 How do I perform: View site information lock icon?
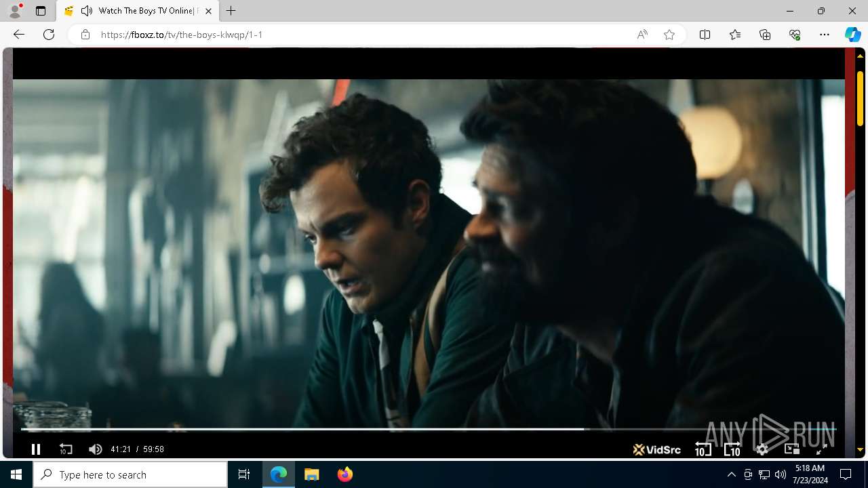pos(85,35)
